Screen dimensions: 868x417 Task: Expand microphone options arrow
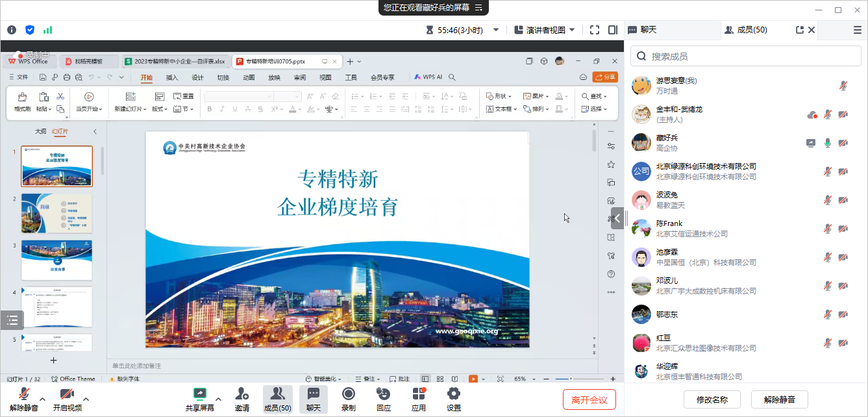pyautogui.click(x=43, y=399)
